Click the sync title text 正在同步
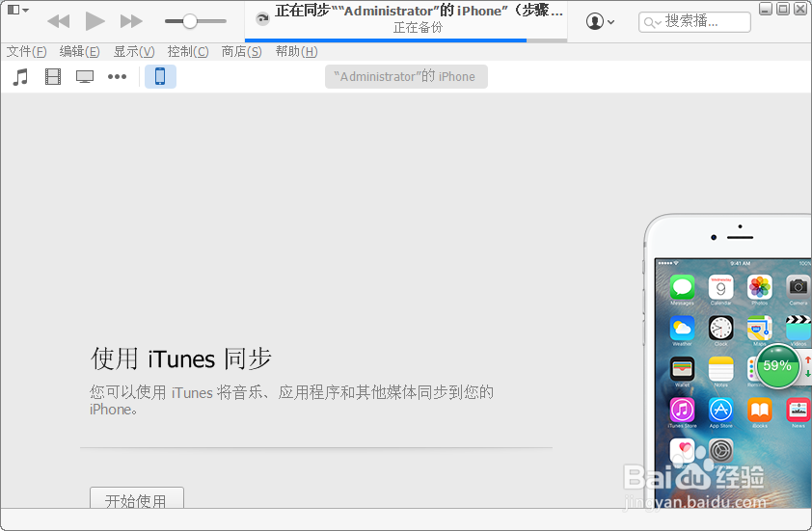The height and width of the screenshot is (531, 812). pos(302,11)
